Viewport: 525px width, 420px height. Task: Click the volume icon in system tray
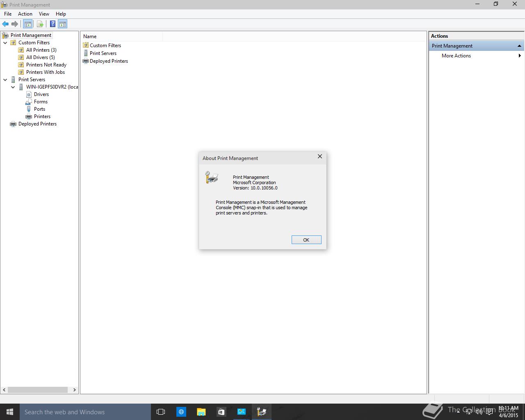479,412
